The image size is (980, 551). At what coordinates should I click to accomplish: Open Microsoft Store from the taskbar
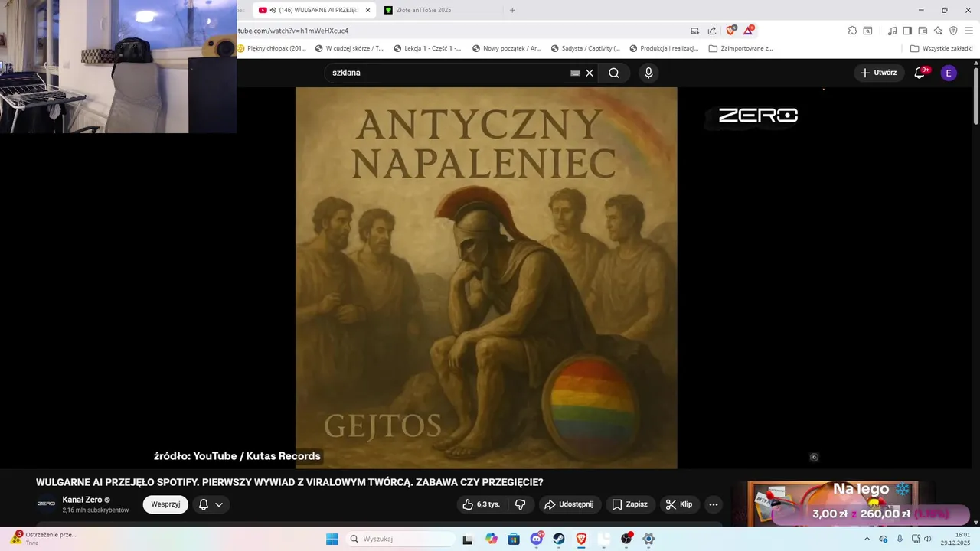513,539
